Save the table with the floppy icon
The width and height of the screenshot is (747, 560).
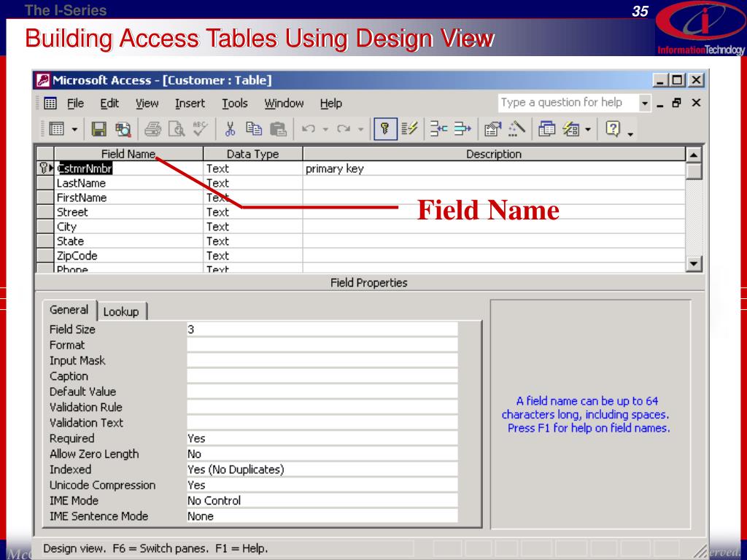[x=98, y=128]
